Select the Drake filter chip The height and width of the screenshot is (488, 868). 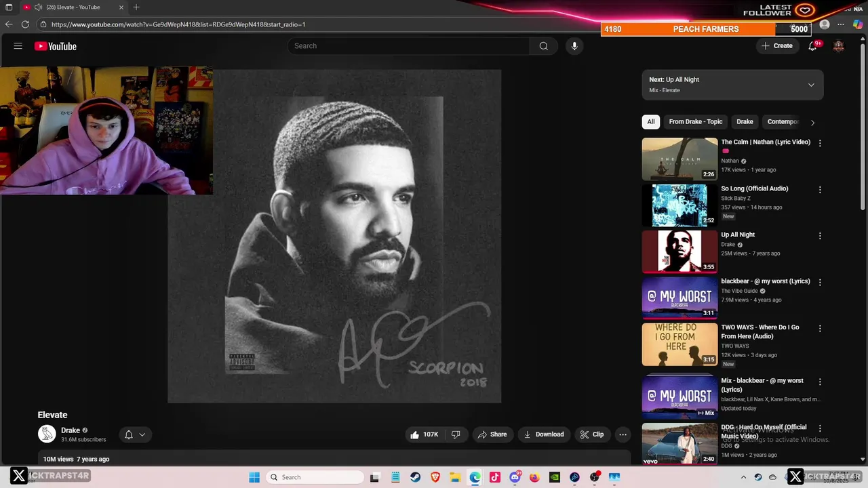coord(745,122)
